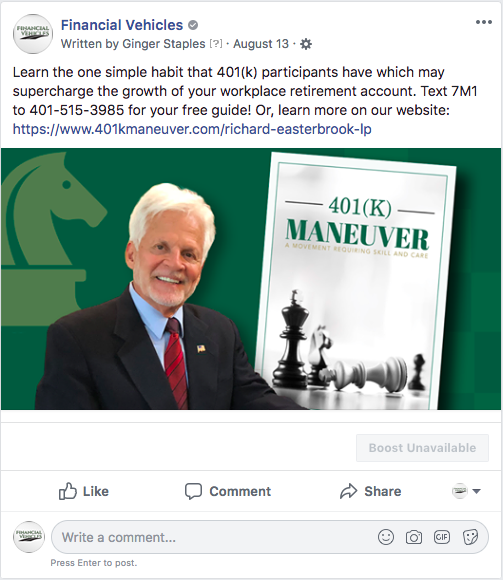
Task: Click the Boost Unavailable button
Action: click(422, 448)
